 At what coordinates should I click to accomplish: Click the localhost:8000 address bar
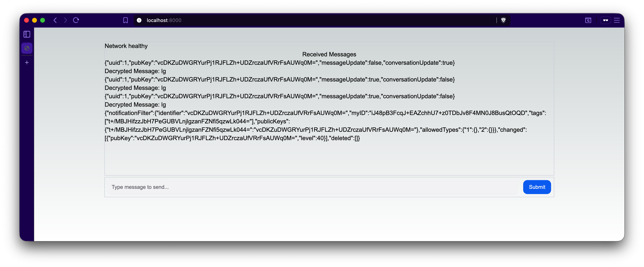point(300,20)
